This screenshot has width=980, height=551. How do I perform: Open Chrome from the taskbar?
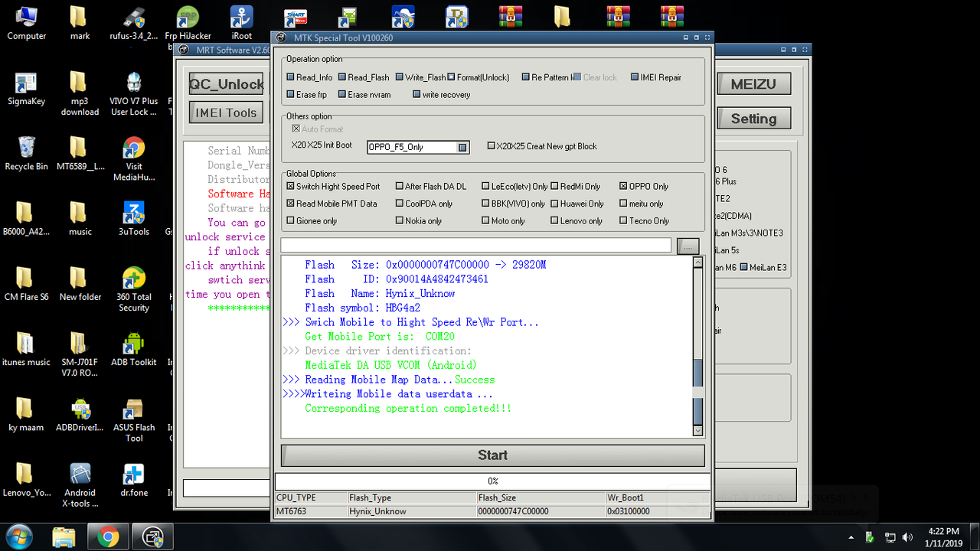pos(108,537)
